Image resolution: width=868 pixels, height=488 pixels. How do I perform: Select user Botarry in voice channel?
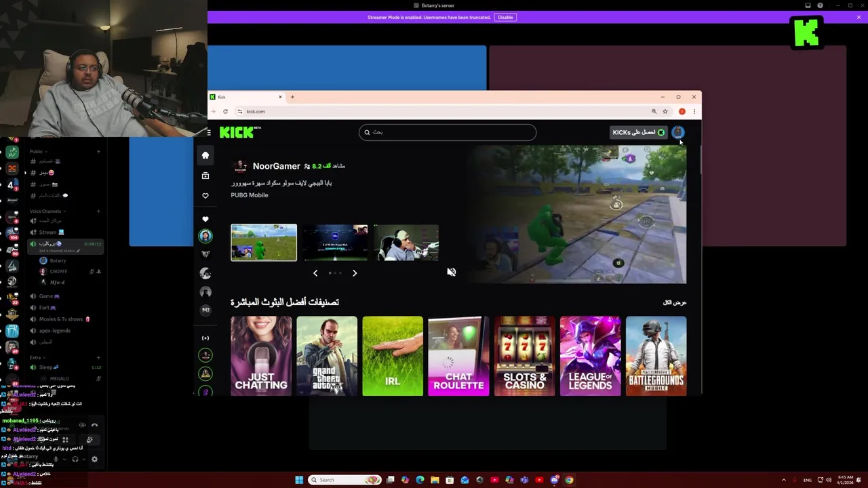58,261
